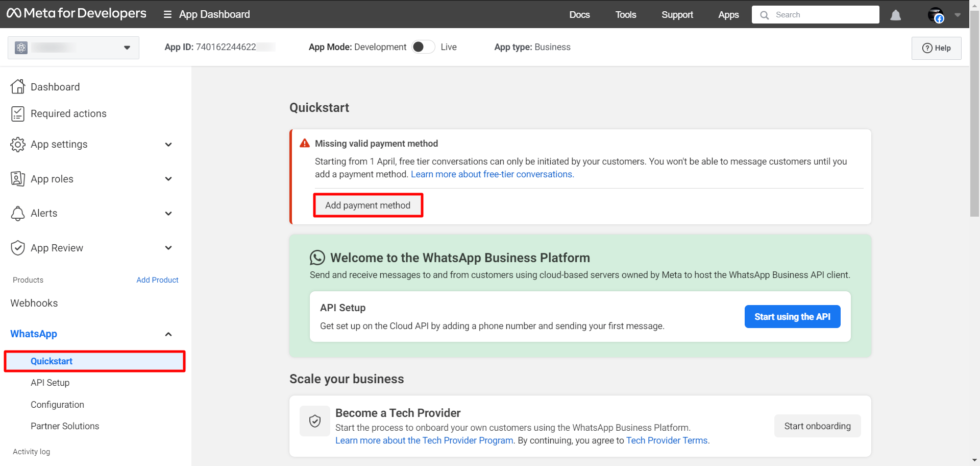Click the Dashboard home icon

coord(18,87)
